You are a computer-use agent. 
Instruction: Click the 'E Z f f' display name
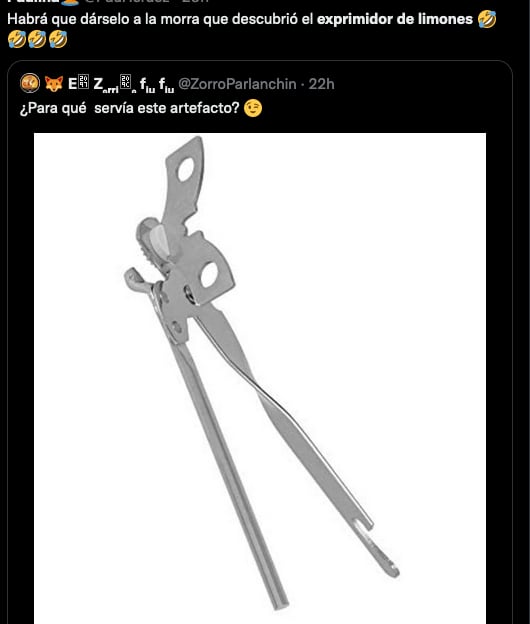[121, 84]
